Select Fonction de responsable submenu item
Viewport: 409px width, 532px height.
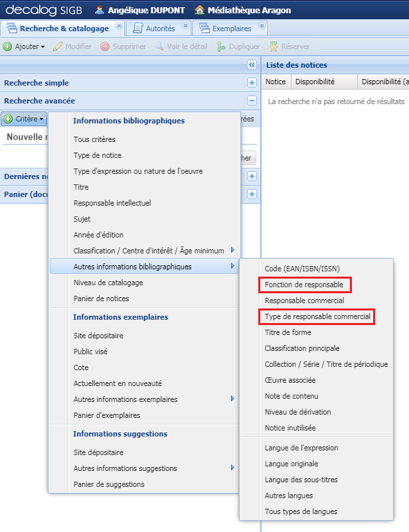[316, 285]
